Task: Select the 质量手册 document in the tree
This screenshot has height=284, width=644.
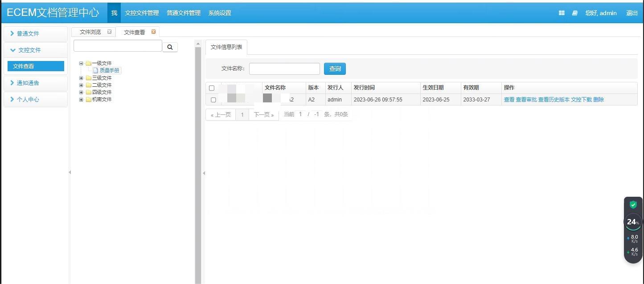Action: click(x=109, y=70)
